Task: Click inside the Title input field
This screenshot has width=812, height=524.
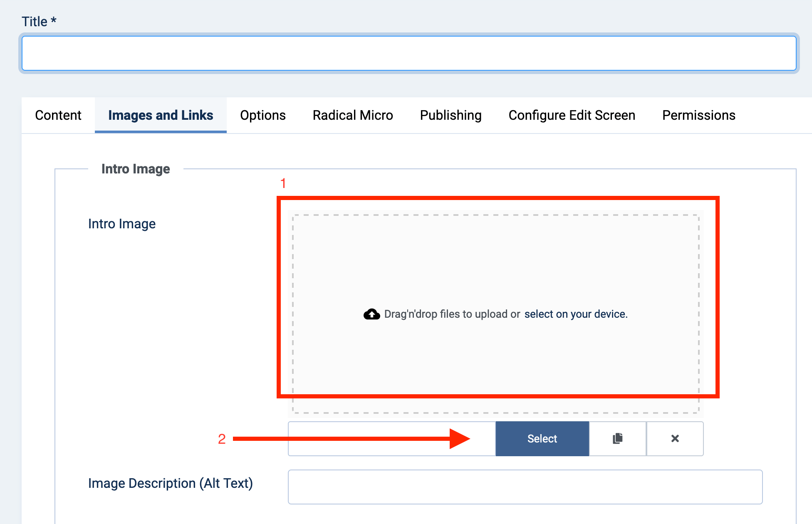Action: click(x=408, y=53)
